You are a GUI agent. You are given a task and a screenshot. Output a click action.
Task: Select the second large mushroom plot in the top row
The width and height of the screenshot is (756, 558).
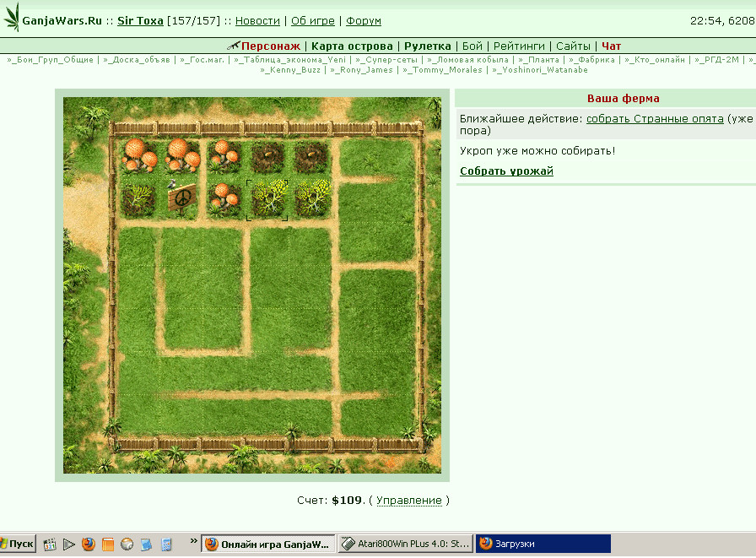point(182,155)
